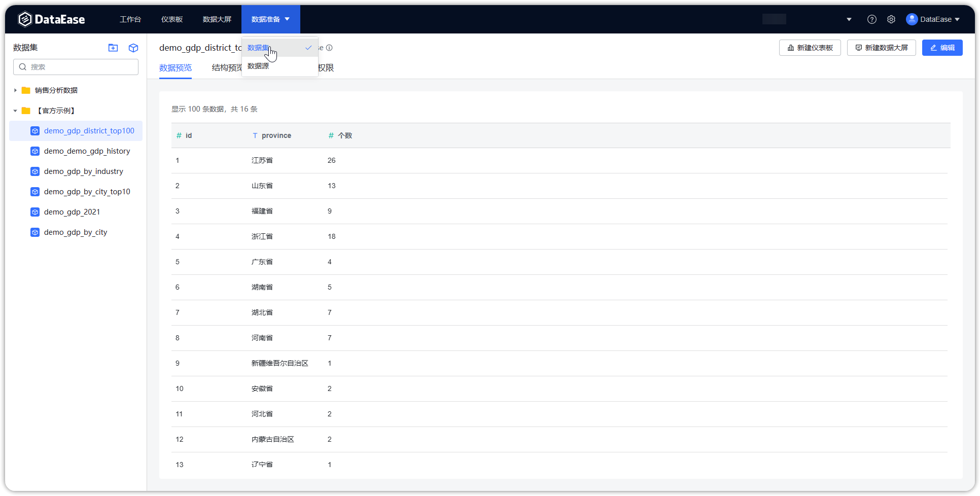Click the # numeric icon on id column
This screenshot has width=980, height=496.
179,135
